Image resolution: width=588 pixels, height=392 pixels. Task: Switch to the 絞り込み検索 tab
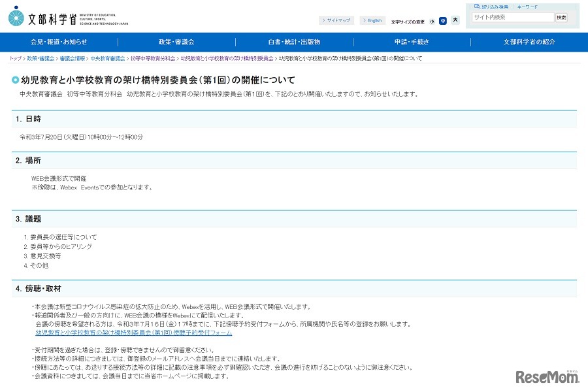(x=495, y=7)
